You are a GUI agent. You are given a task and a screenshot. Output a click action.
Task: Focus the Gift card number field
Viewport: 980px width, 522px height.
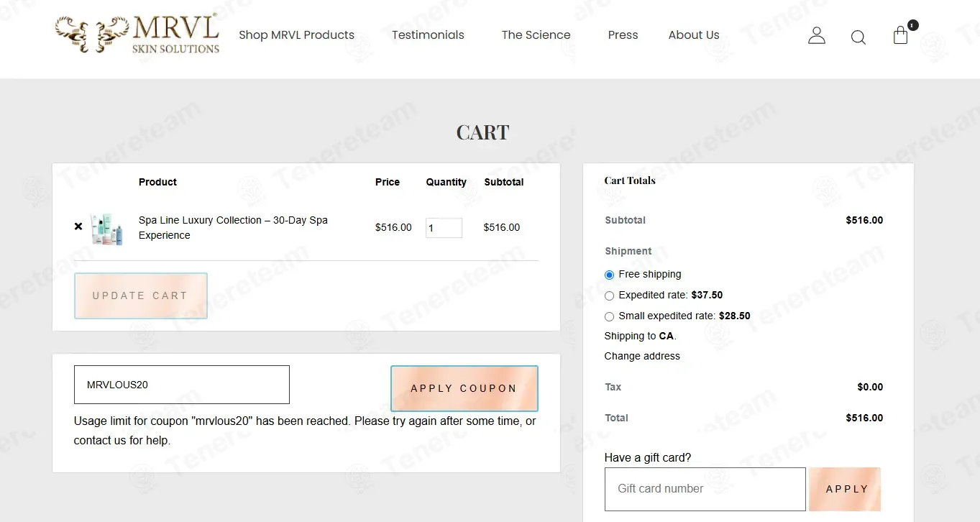click(705, 489)
